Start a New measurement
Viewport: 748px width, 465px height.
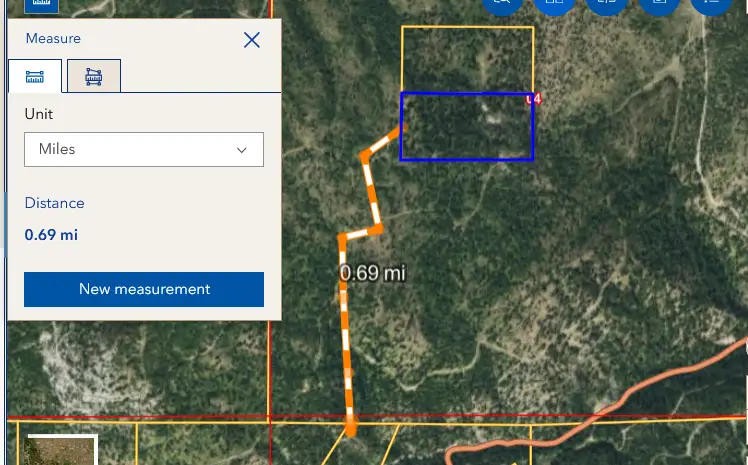point(144,289)
